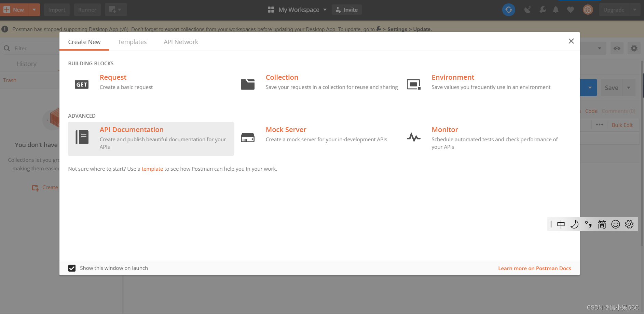
Task: Click the GET request icon
Action: 82,84
